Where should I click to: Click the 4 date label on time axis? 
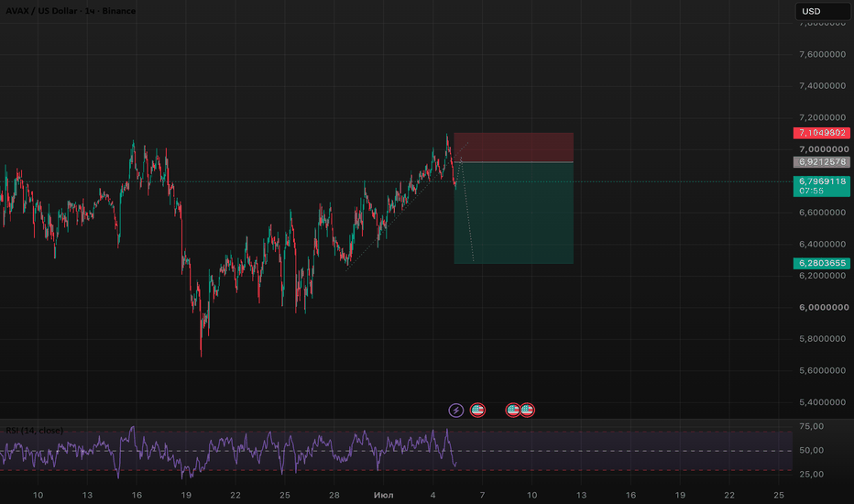tap(433, 495)
